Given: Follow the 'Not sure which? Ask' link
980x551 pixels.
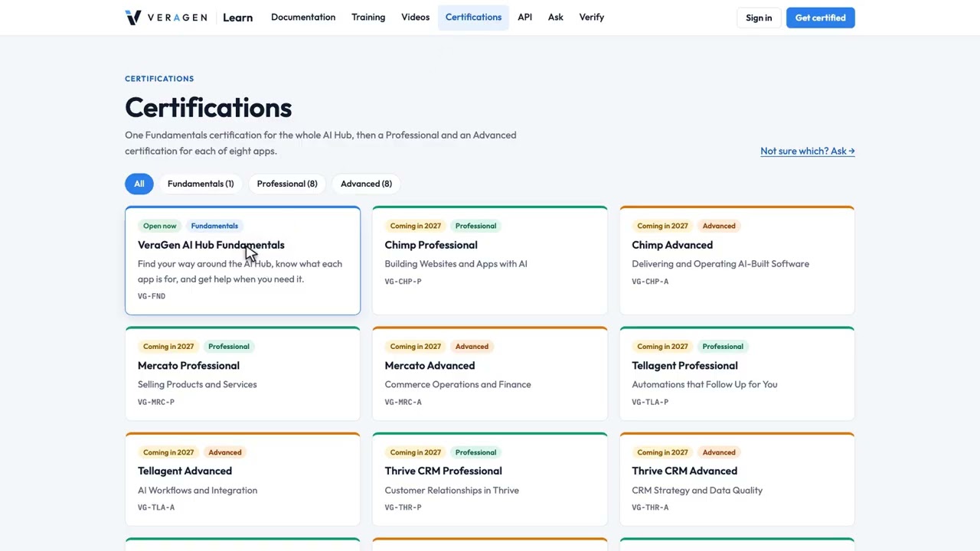Looking at the screenshot, I should click(808, 151).
